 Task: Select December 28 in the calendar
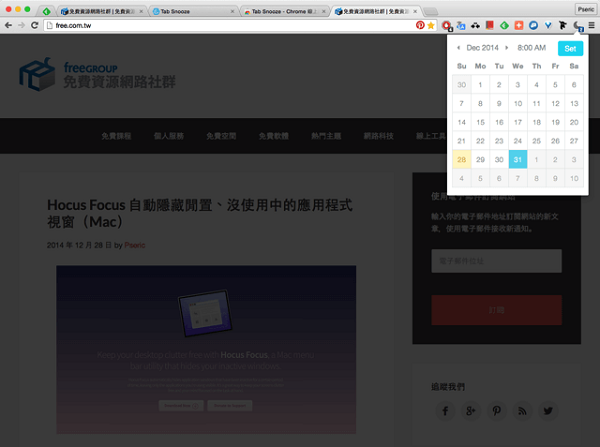[461, 160]
